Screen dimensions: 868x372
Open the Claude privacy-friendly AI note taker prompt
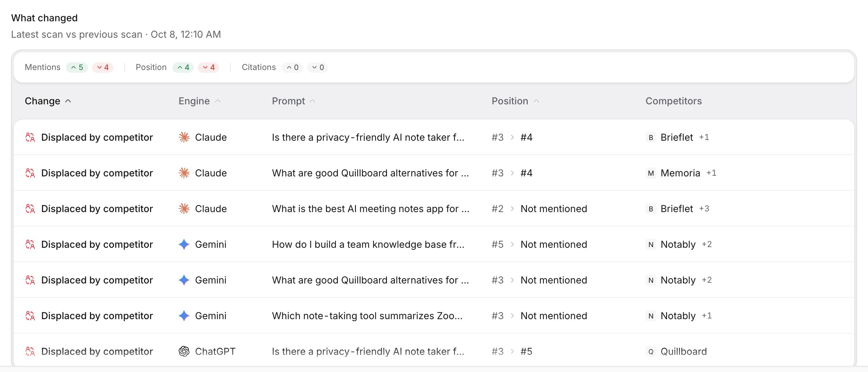(x=368, y=137)
